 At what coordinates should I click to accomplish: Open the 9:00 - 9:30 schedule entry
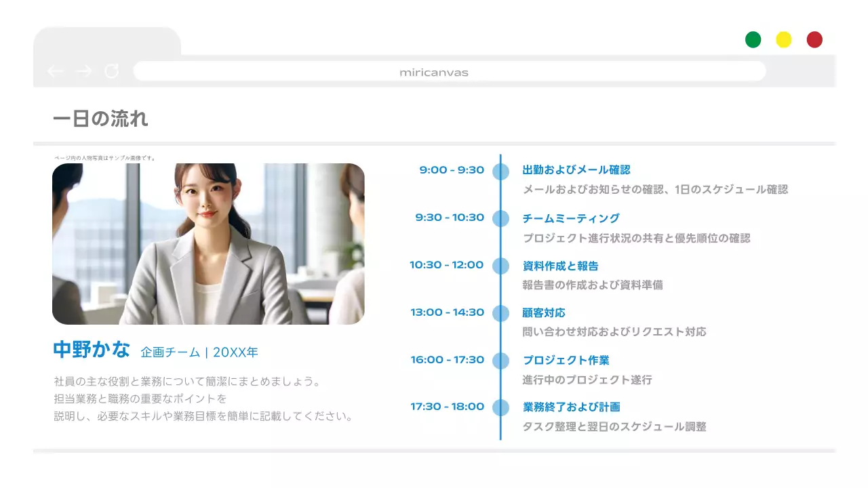click(451, 171)
